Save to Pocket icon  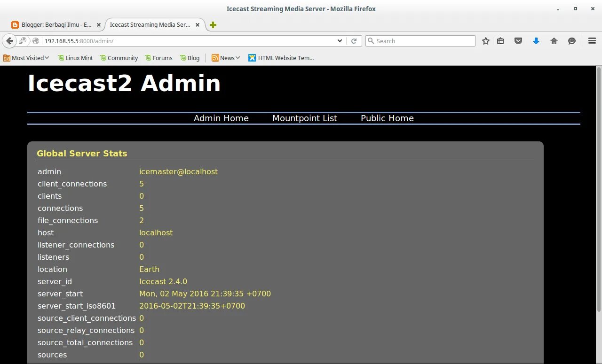(x=518, y=41)
